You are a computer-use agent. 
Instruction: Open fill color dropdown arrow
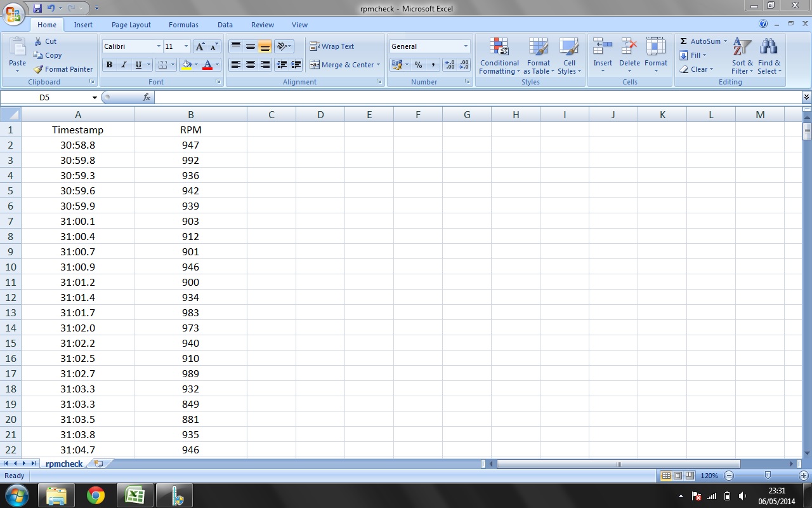tap(196, 65)
